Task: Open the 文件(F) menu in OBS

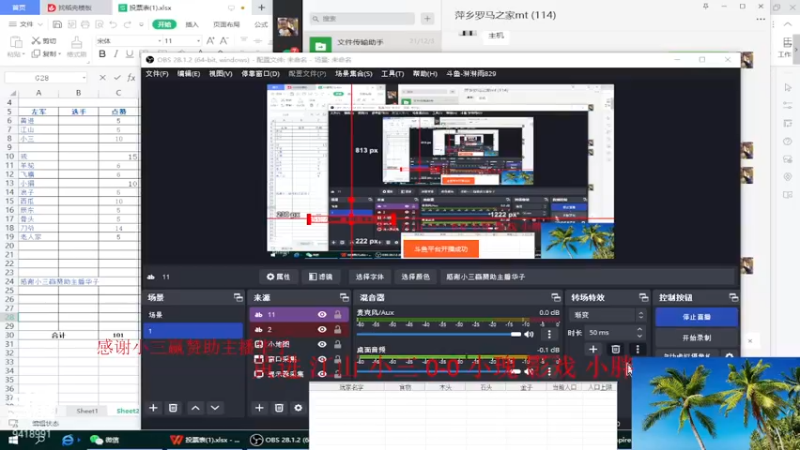Action: click(x=157, y=74)
